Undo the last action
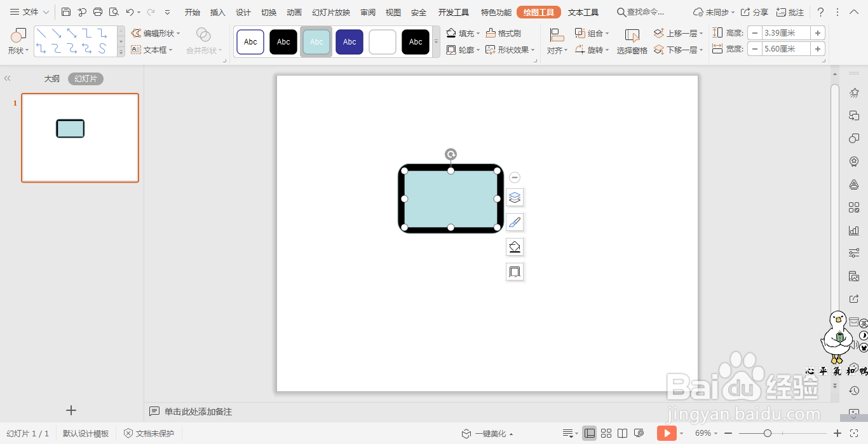 coord(130,12)
